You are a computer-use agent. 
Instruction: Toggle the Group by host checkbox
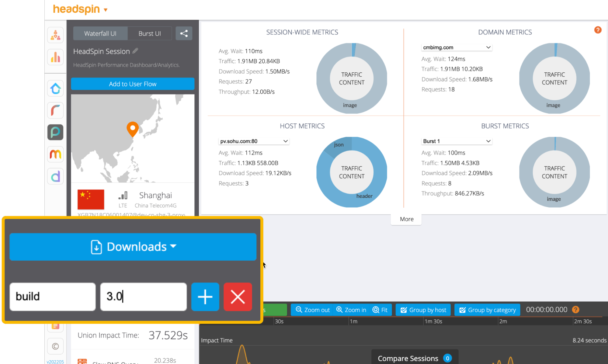[x=423, y=310]
